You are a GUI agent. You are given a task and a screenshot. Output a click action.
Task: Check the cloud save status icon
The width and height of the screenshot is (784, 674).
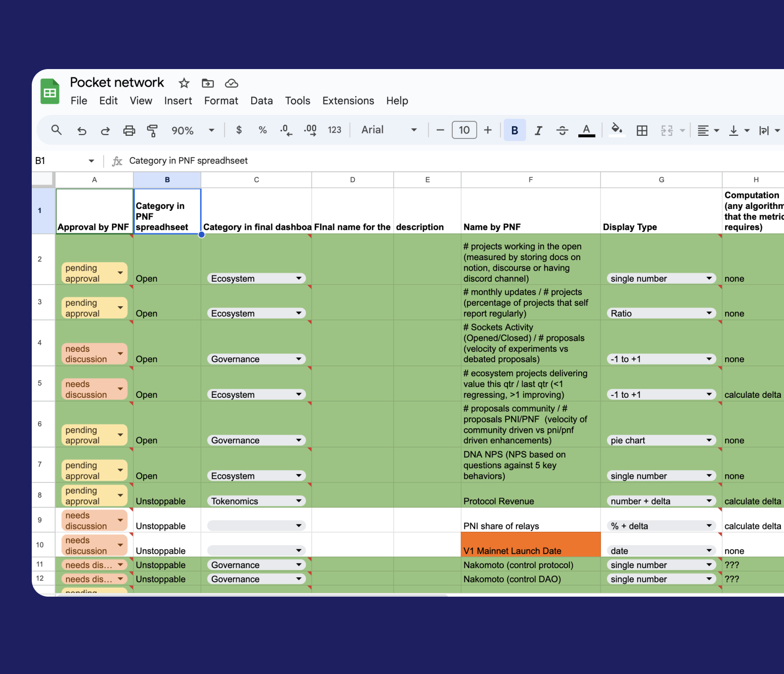pyautogui.click(x=231, y=83)
